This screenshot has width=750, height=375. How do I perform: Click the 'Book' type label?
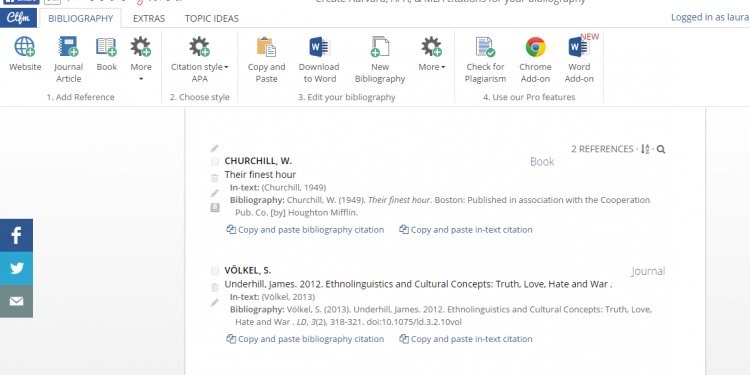(542, 162)
